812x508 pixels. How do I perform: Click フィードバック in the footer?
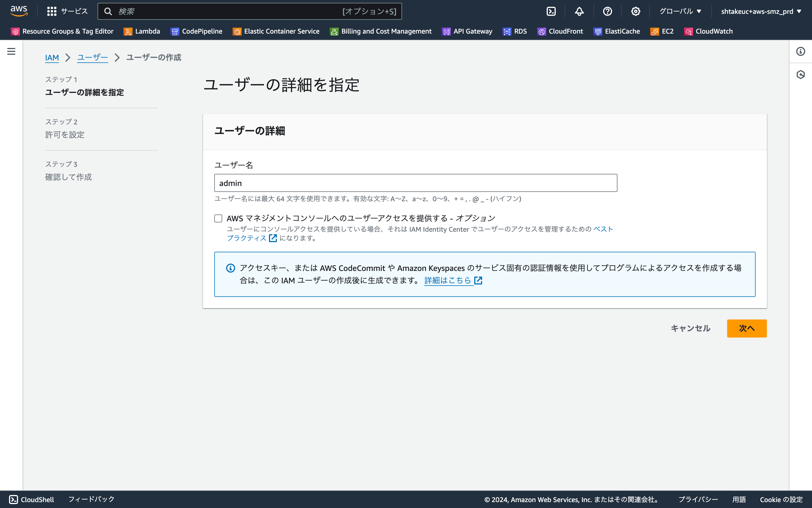point(91,500)
